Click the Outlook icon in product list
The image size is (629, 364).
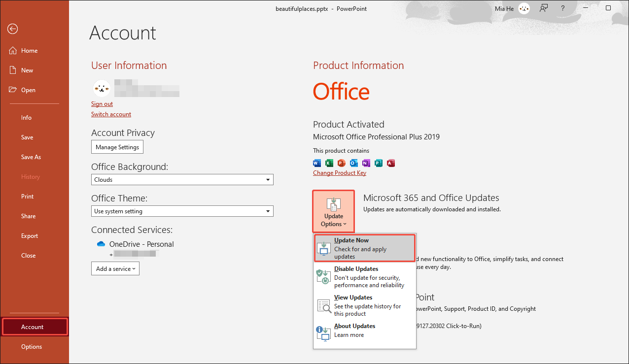tap(353, 163)
